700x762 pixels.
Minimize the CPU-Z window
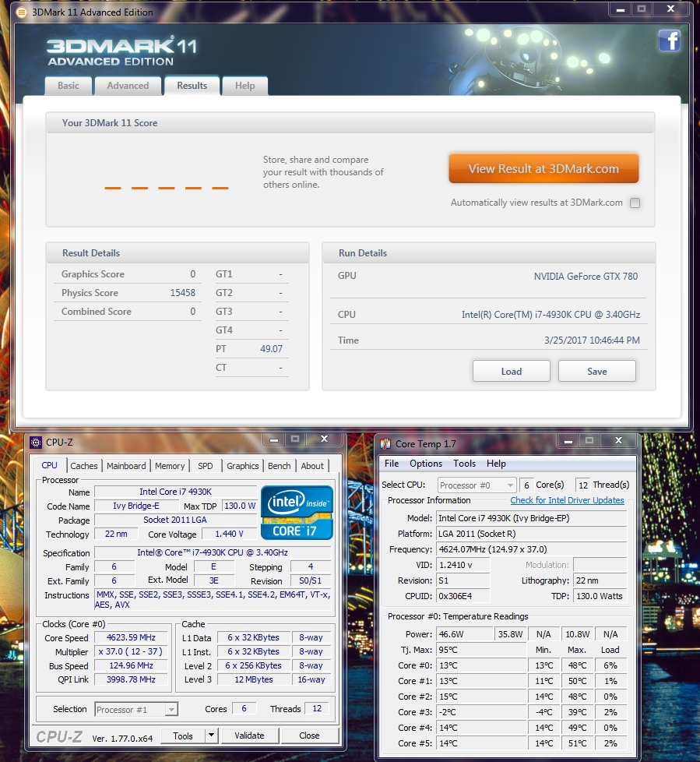pos(274,439)
